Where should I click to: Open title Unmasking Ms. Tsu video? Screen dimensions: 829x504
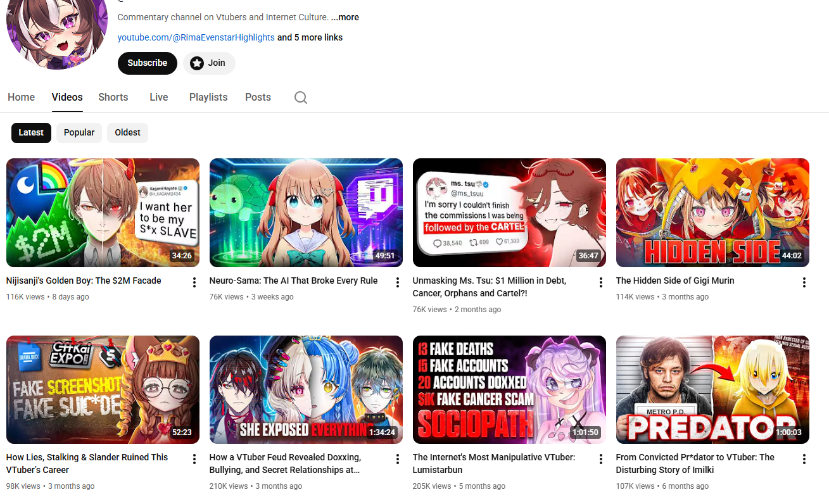click(x=489, y=287)
